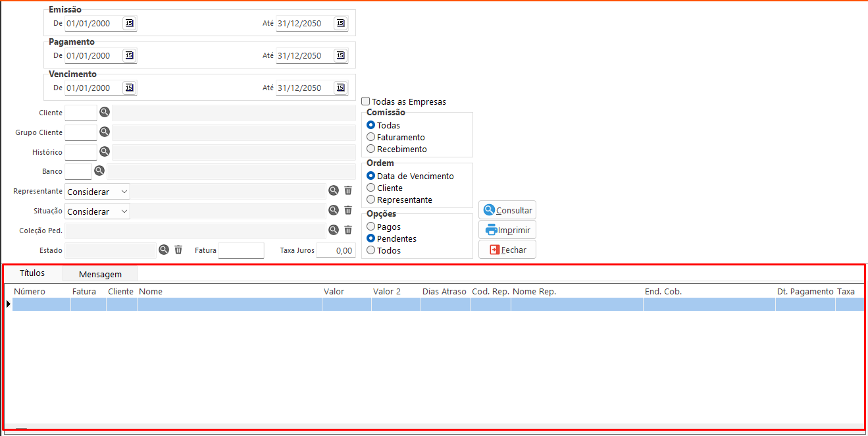Open calendar for Pagamento end date
The image size is (868, 436).
(340, 56)
